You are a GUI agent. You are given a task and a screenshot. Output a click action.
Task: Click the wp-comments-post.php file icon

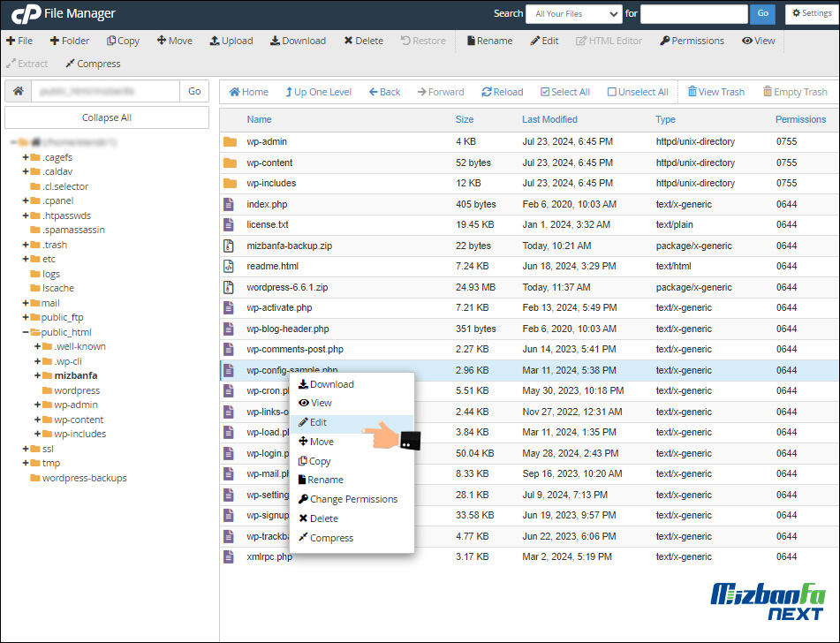(x=229, y=350)
